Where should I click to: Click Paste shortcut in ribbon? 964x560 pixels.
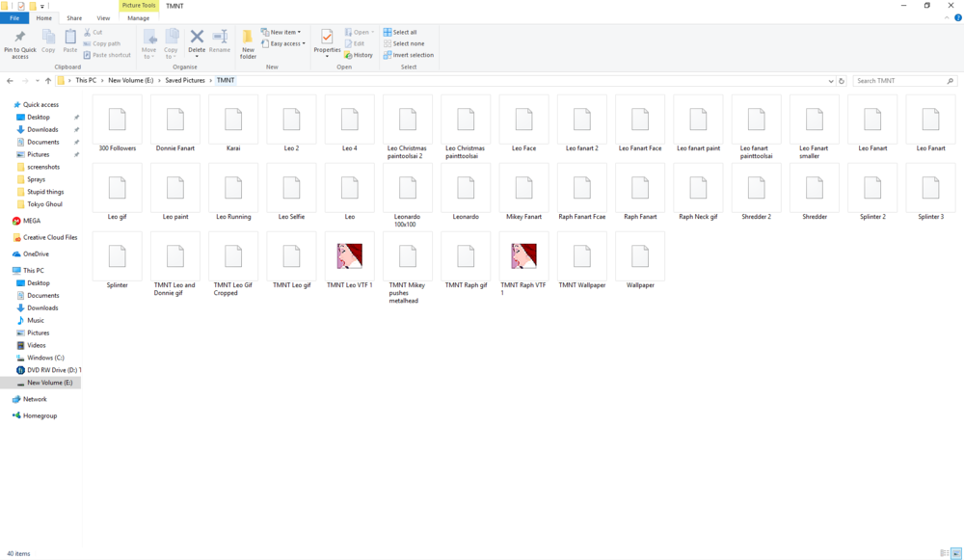pos(107,55)
